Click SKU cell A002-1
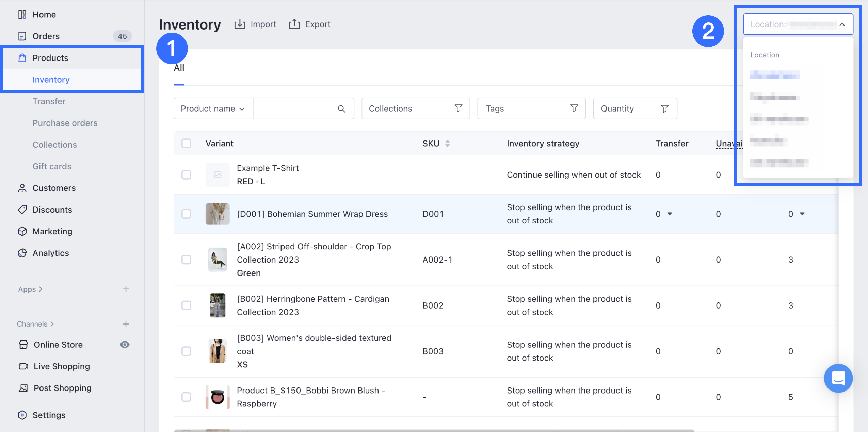 pyautogui.click(x=437, y=260)
